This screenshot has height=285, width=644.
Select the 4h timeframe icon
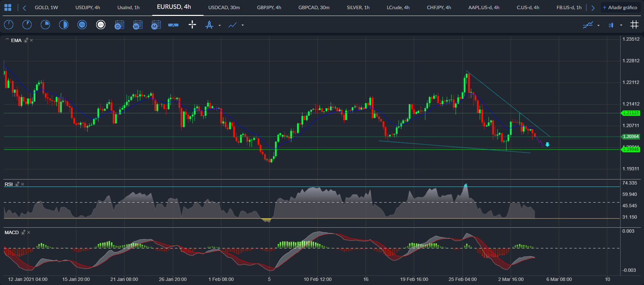click(101, 25)
